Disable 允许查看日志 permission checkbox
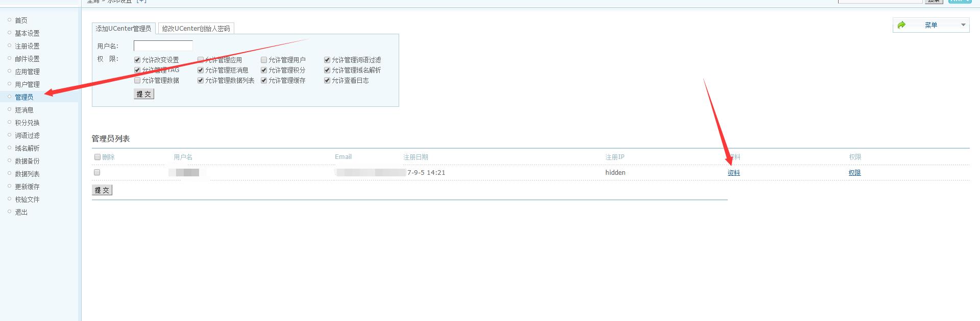This screenshot has height=321, width=980. (x=327, y=80)
